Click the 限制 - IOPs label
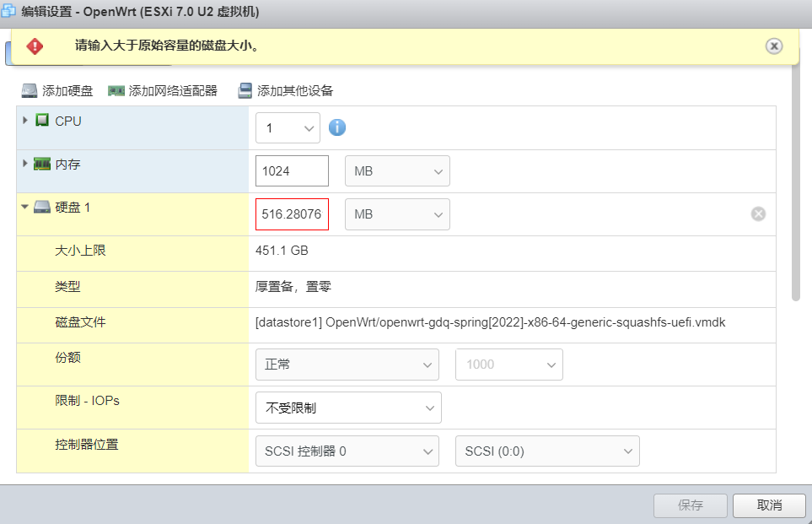Viewport: 812px width, 524px height. point(87,401)
